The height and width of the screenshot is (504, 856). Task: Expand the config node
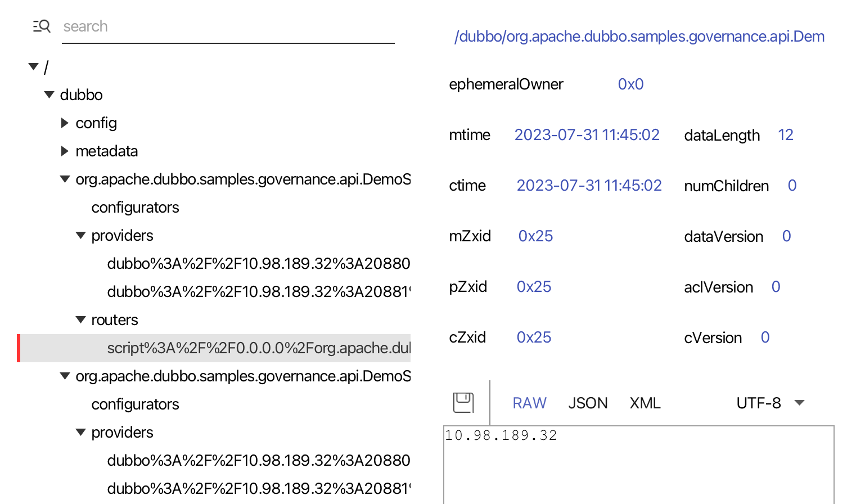[x=65, y=123]
